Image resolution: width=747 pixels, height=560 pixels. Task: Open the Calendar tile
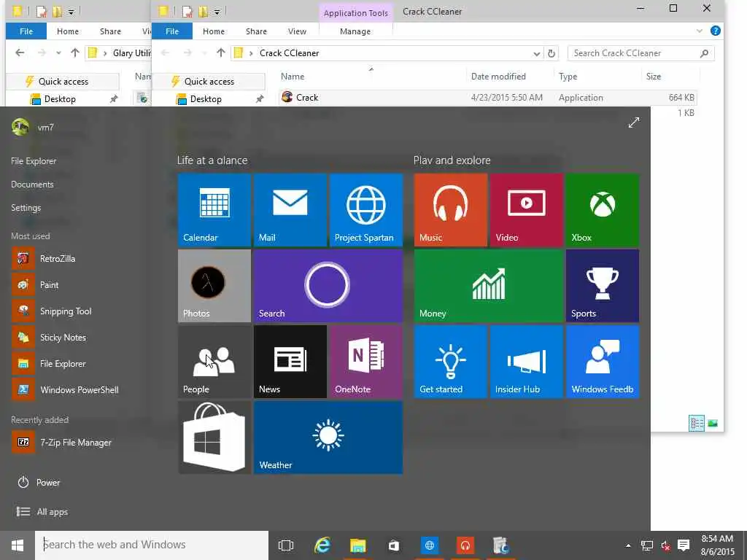click(214, 210)
